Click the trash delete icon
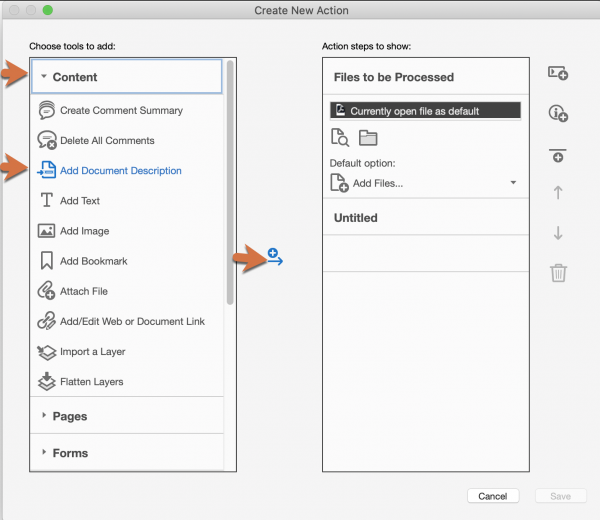 [x=558, y=273]
